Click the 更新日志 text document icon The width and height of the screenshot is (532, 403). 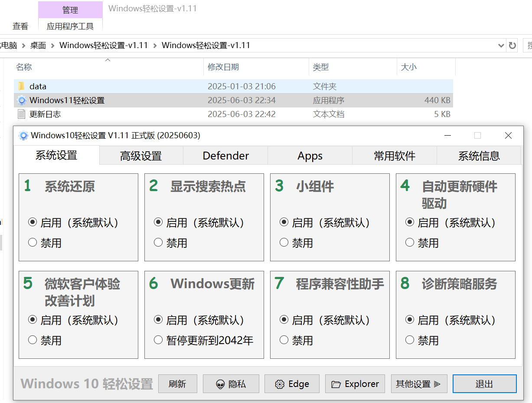coord(21,114)
